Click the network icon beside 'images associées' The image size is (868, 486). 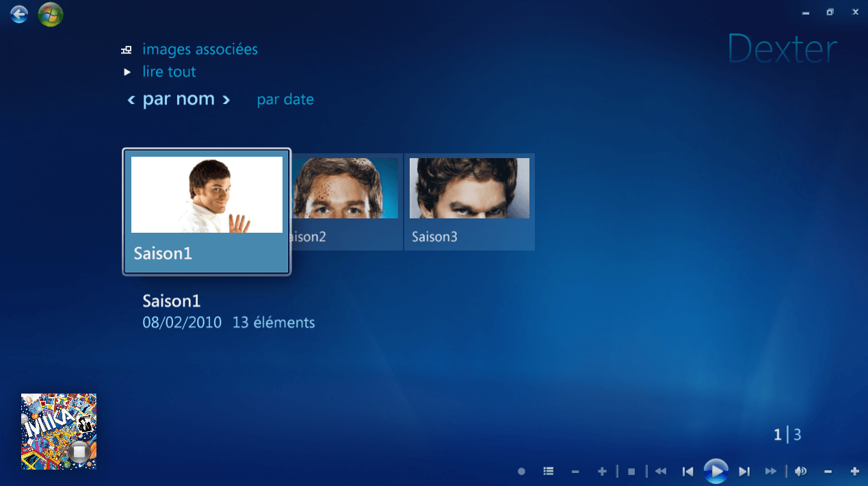[x=127, y=50]
